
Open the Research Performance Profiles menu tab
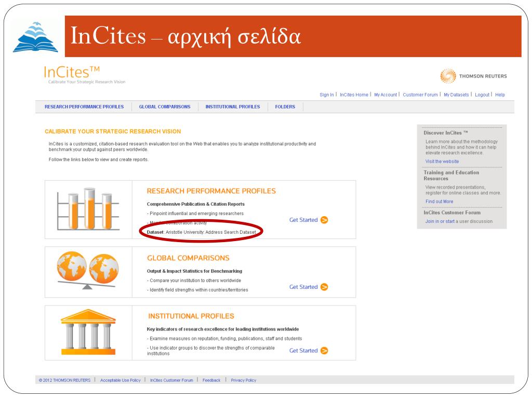pos(84,107)
